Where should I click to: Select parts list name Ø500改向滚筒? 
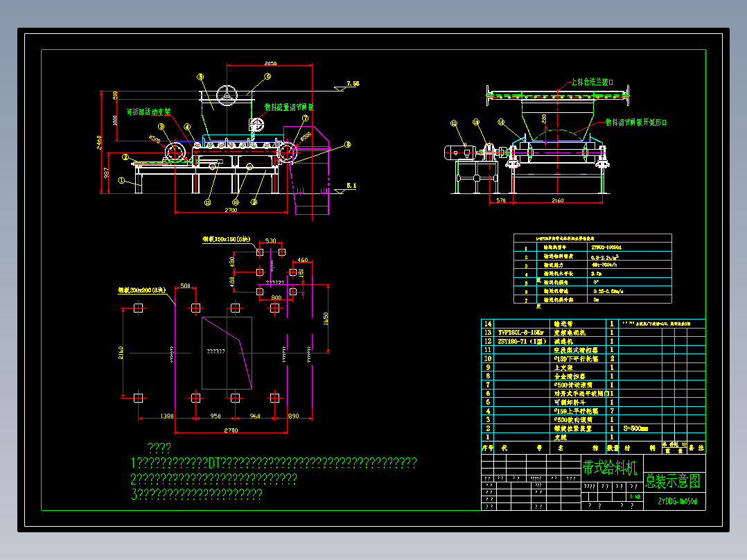(573, 419)
